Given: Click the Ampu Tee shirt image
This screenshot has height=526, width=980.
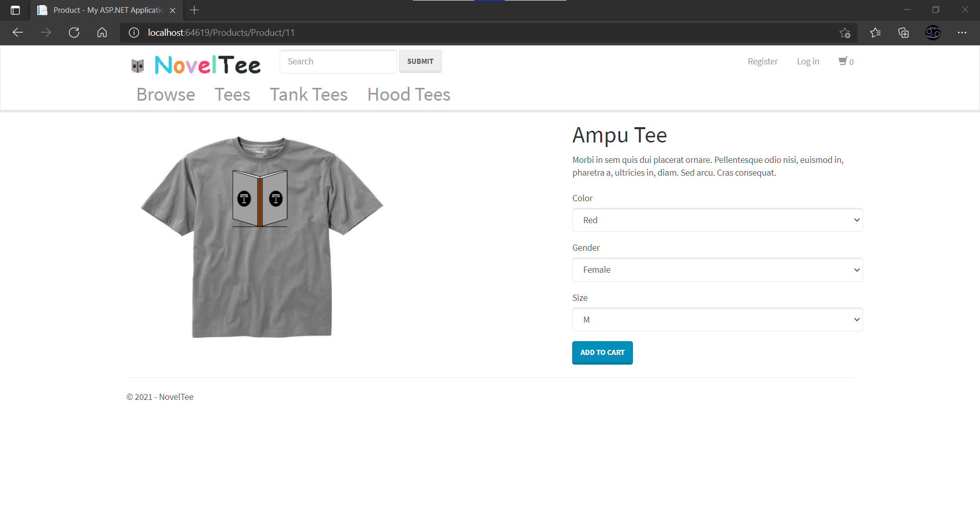Looking at the screenshot, I should [262, 236].
